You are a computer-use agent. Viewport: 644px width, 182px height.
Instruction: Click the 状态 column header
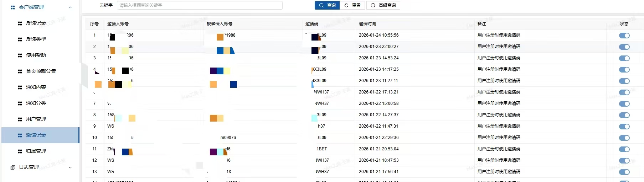pos(624,24)
